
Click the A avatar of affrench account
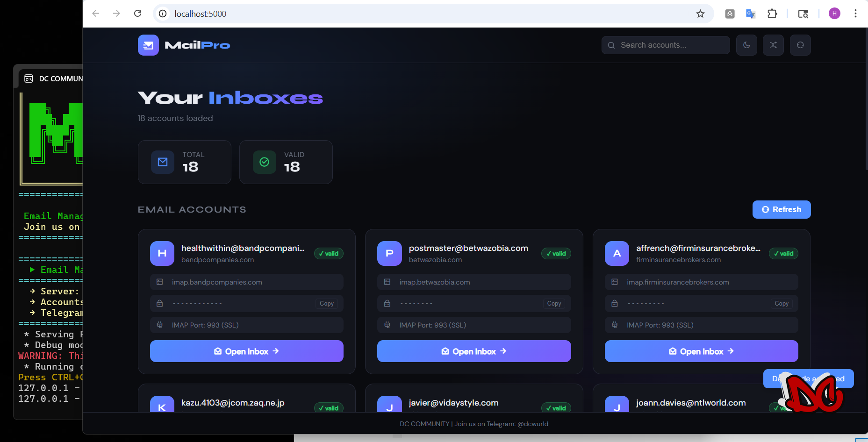(617, 253)
